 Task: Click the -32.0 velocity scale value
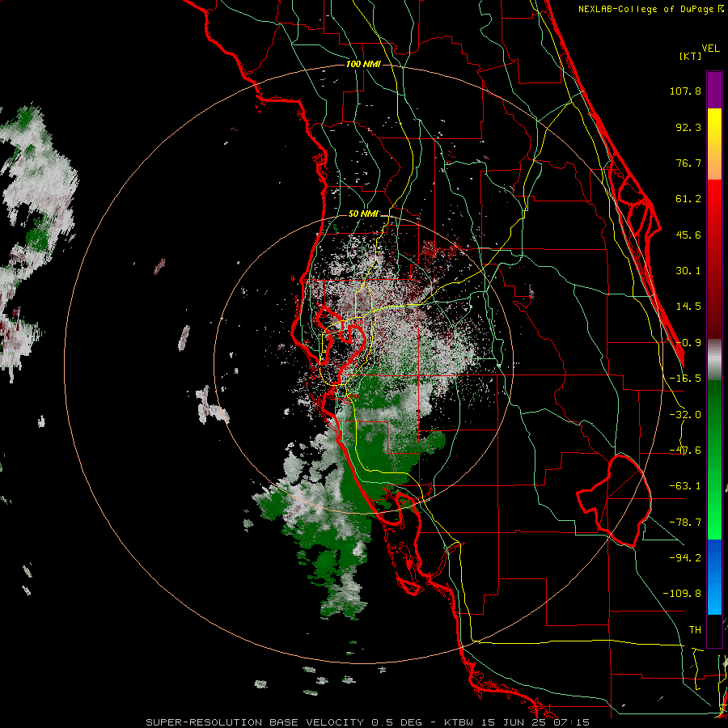685,415
